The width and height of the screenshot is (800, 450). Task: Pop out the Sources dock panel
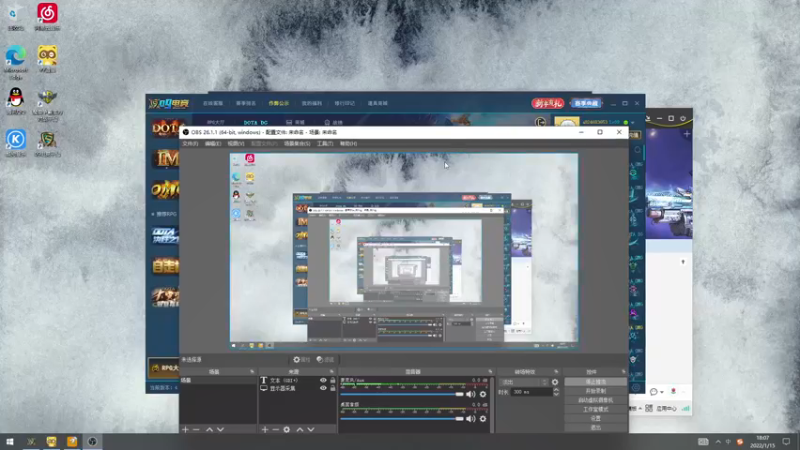[x=332, y=371]
